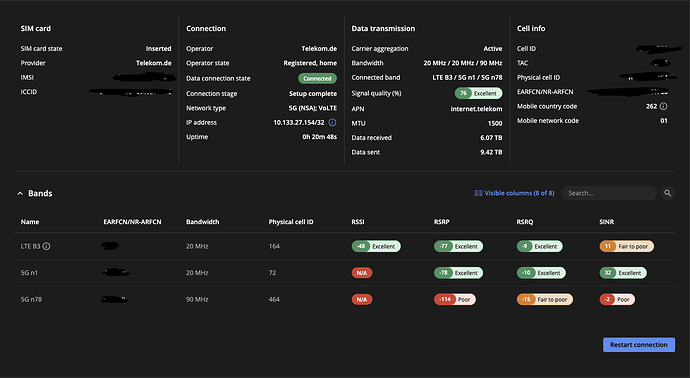Screen dimensions: 690x378
Task: Select the 5G n78 row name
Action: (31, 299)
